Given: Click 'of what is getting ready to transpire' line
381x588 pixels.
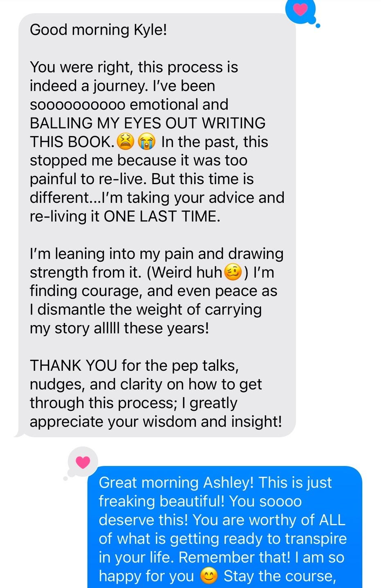Looking at the screenshot, I should point(223,539).
